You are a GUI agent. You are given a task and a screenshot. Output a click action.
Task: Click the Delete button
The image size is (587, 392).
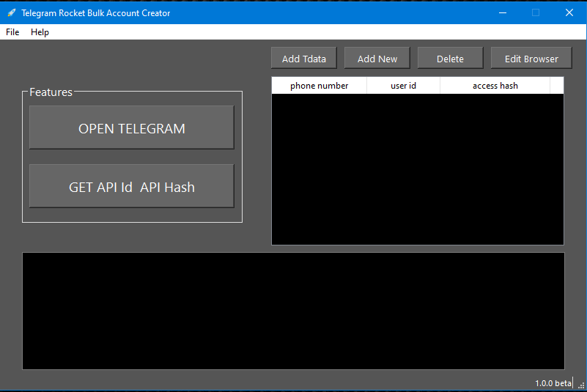[450, 59]
